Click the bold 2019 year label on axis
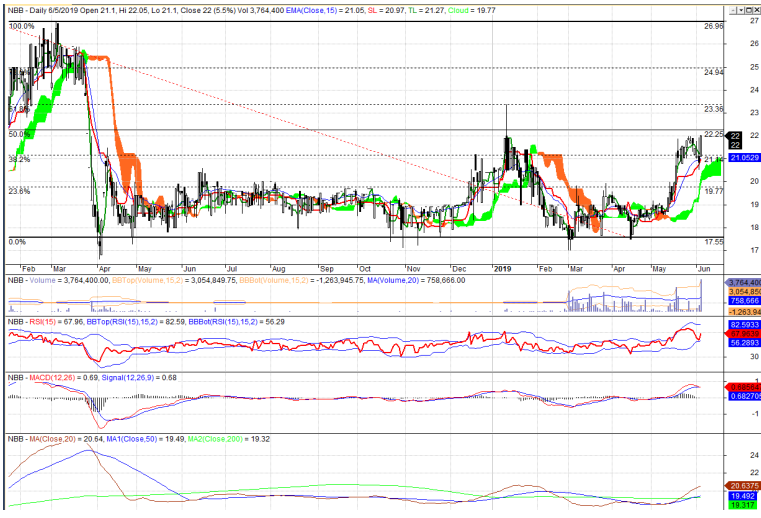761x518 pixels. click(502, 268)
